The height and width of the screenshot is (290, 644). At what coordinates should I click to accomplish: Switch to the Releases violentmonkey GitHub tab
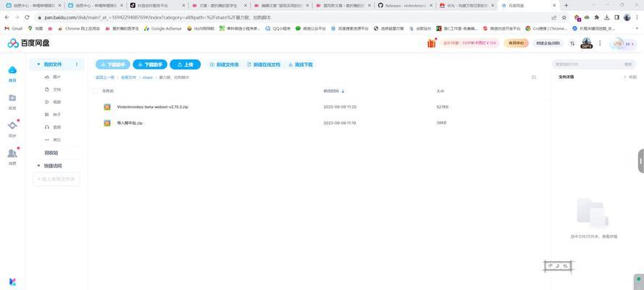pyautogui.click(x=405, y=6)
